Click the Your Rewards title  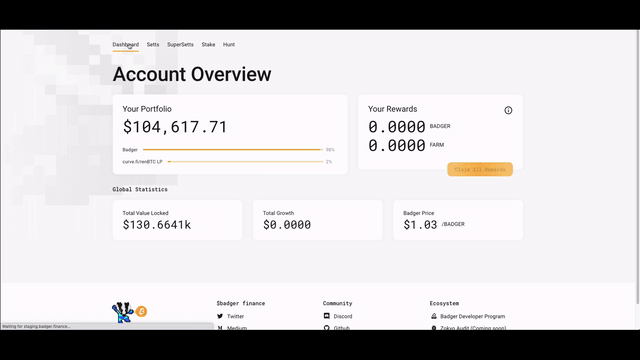point(393,109)
